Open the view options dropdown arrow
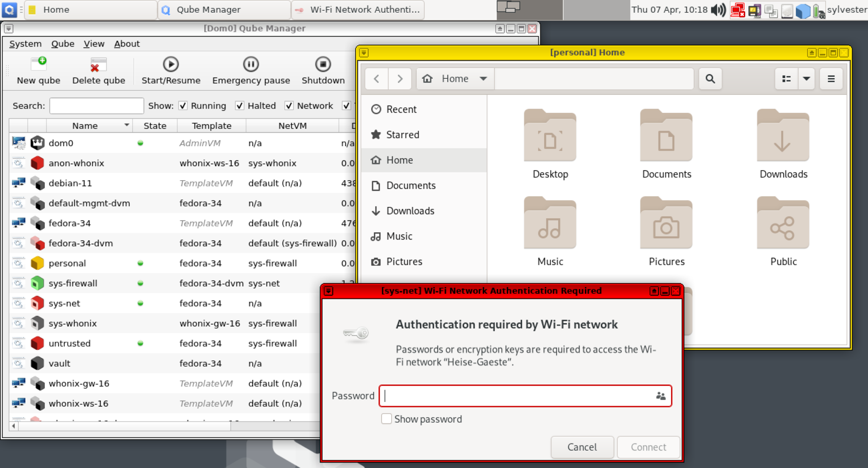The width and height of the screenshot is (868, 468). (x=806, y=79)
